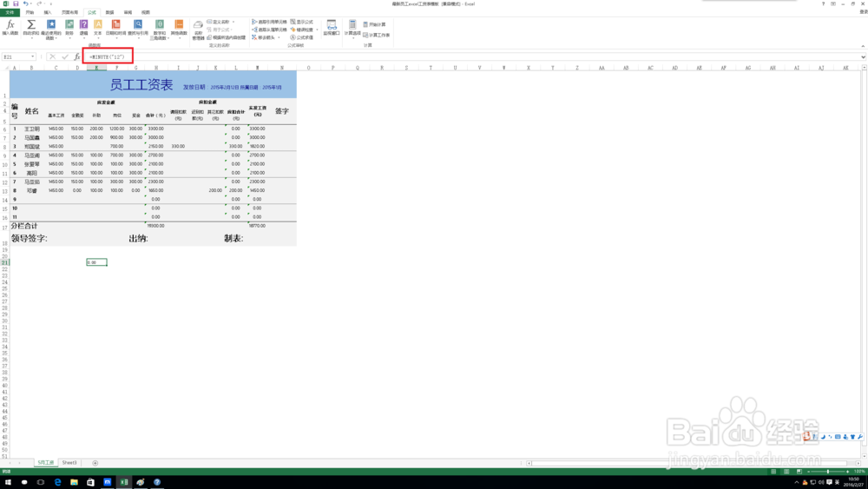Open Math & Trig functions icon
Viewport: 868px width, 489px height.
[160, 29]
